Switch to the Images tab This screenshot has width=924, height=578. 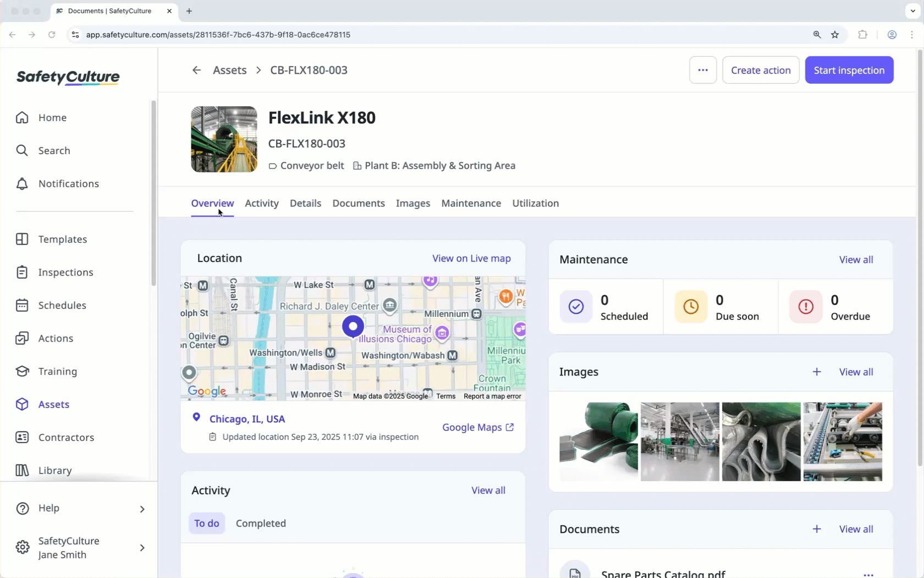click(413, 203)
